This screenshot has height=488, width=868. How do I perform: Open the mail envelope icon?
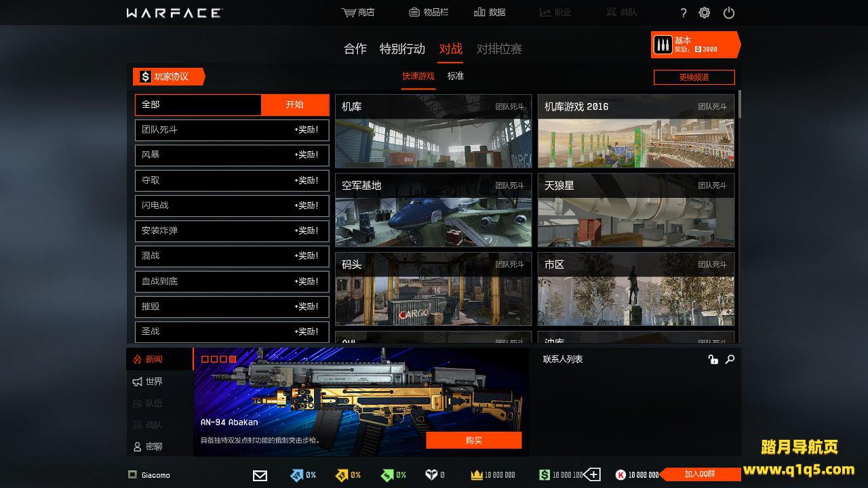click(260, 475)
